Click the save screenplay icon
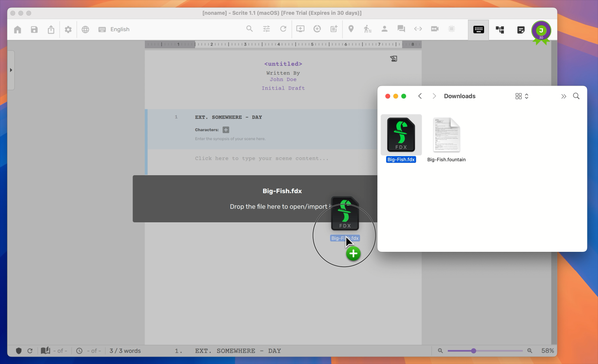The height and width of the screenshot is (364, 598). 34,29
